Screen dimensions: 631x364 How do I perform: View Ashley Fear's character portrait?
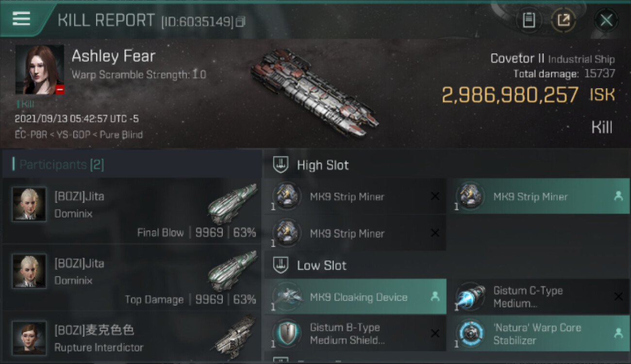[x=40, y=70]
